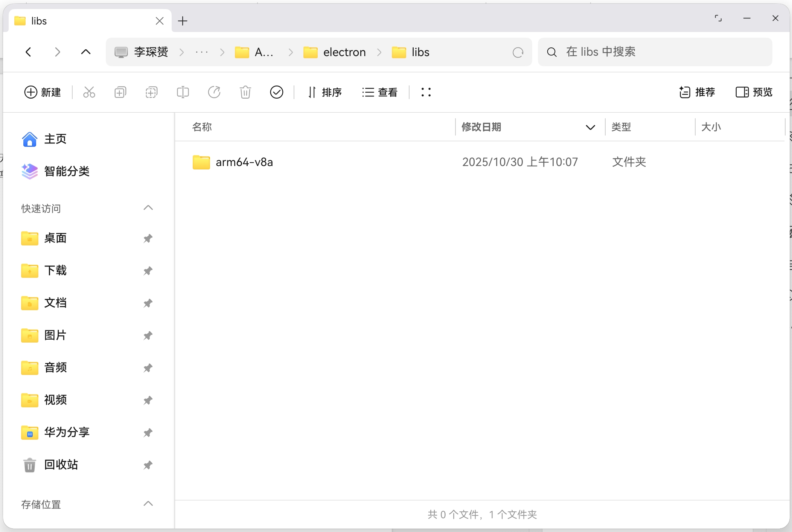This screenshot has width=792, height=532.
Task: Click the window restore-size icon
Action: click(718, 18)
